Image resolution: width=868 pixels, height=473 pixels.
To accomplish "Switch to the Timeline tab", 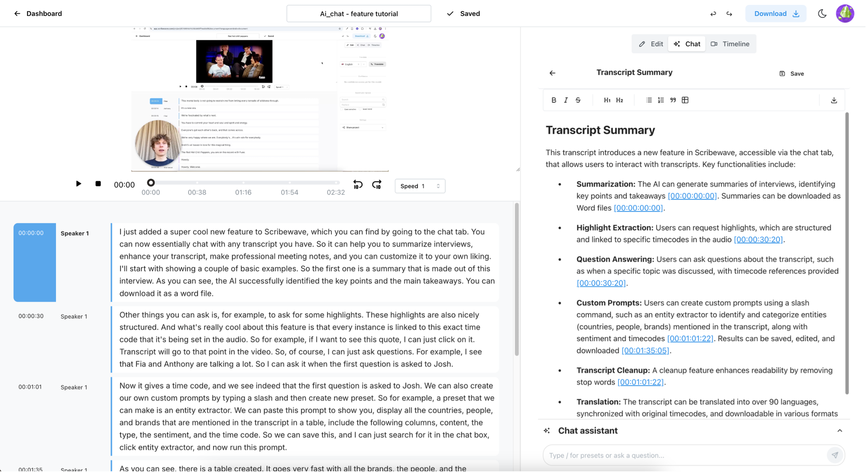I will tap(730, 44).
